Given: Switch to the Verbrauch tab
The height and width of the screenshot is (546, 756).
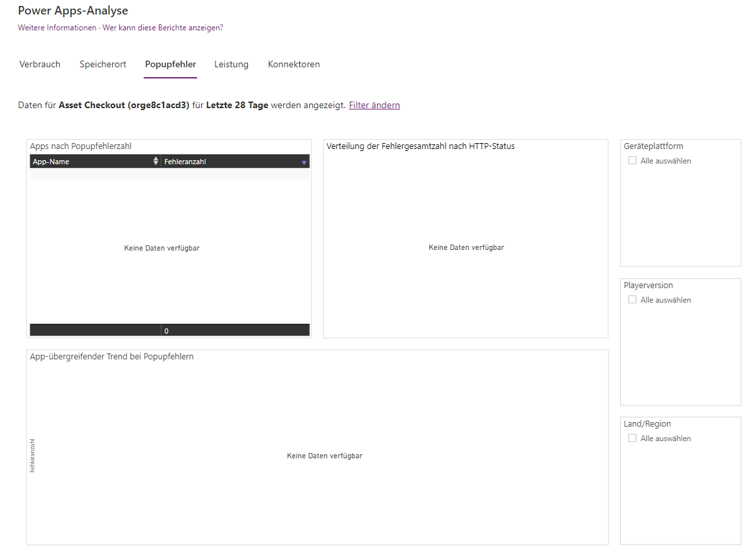Looking at the screenshot, I should (40, 64).
